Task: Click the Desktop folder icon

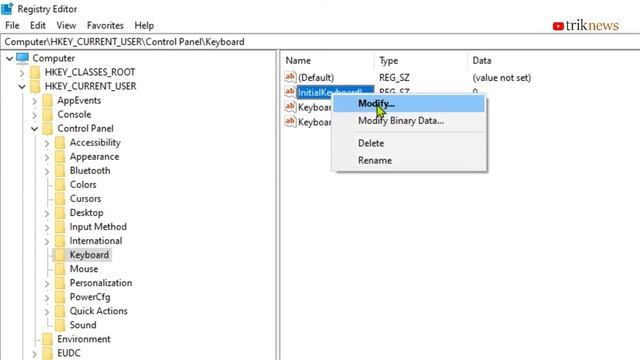Action: tap(60, 213)
